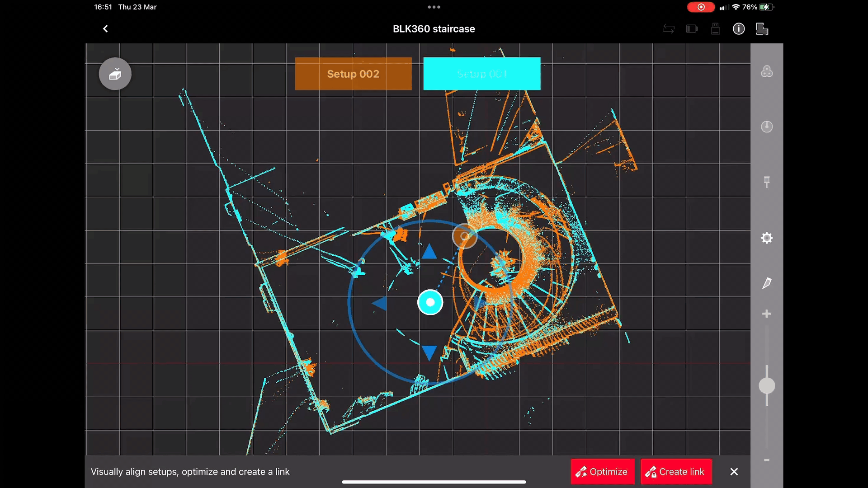The height and width of the screenshot is (488, 868).
Task: Select the Setup 002 label
Action: (x=353, y=74)
